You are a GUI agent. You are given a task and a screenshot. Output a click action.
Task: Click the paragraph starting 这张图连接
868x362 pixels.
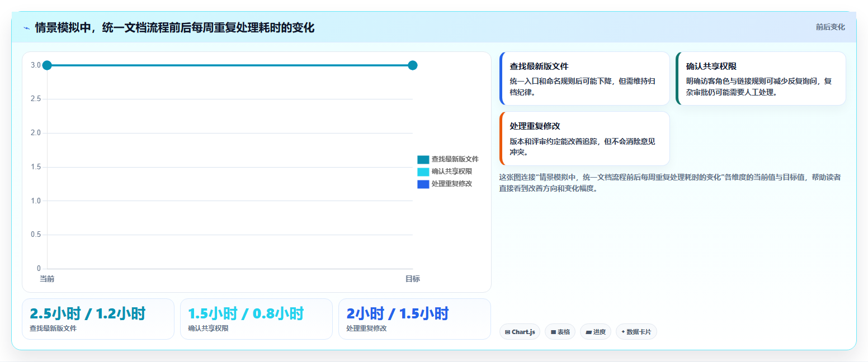(x=670, y=183)
